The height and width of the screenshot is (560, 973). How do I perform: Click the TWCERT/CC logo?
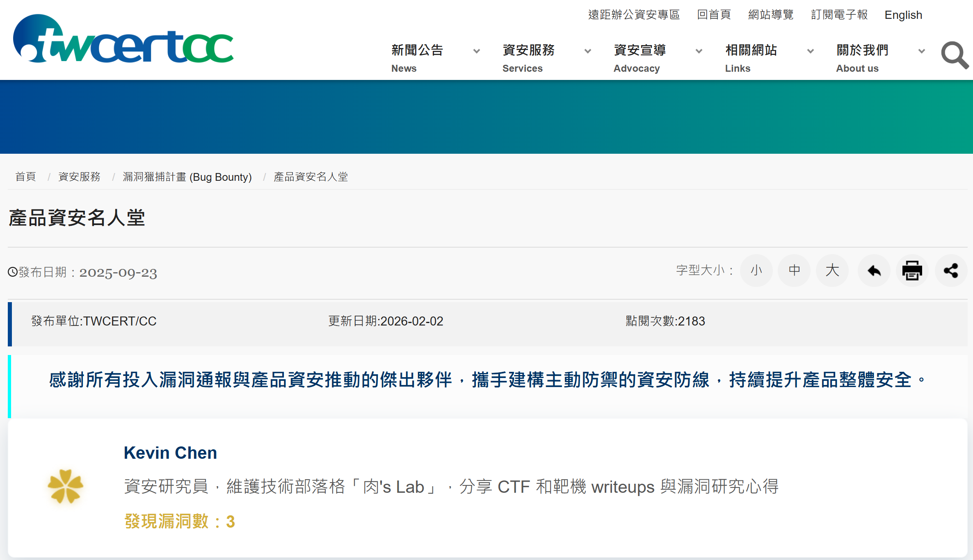click(x=123, y=40)
